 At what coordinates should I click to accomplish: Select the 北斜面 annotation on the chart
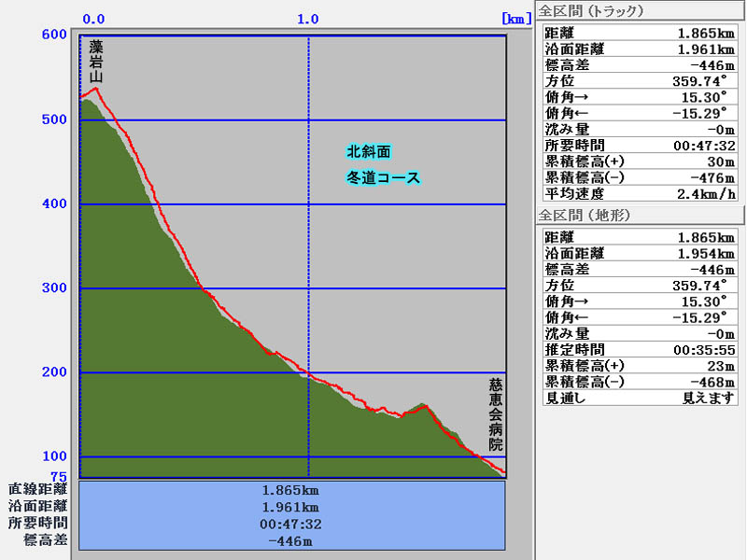[369, 151]
